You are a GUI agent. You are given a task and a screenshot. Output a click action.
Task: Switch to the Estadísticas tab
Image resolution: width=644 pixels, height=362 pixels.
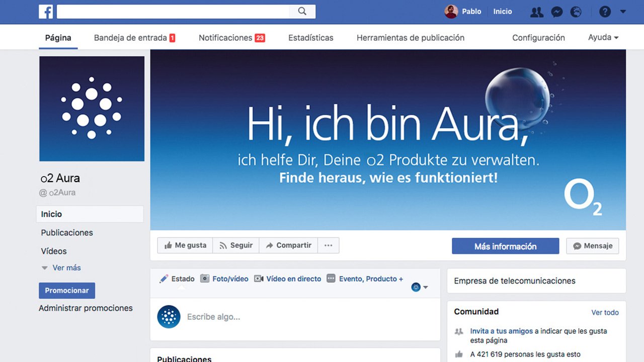[x=310, y=37]
